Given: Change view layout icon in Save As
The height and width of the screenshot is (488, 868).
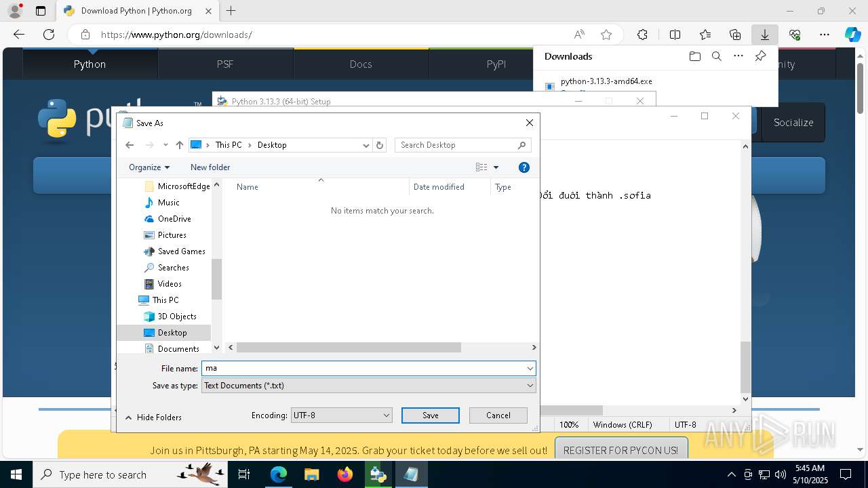Looking at the screenshot, I should [481, 167].
